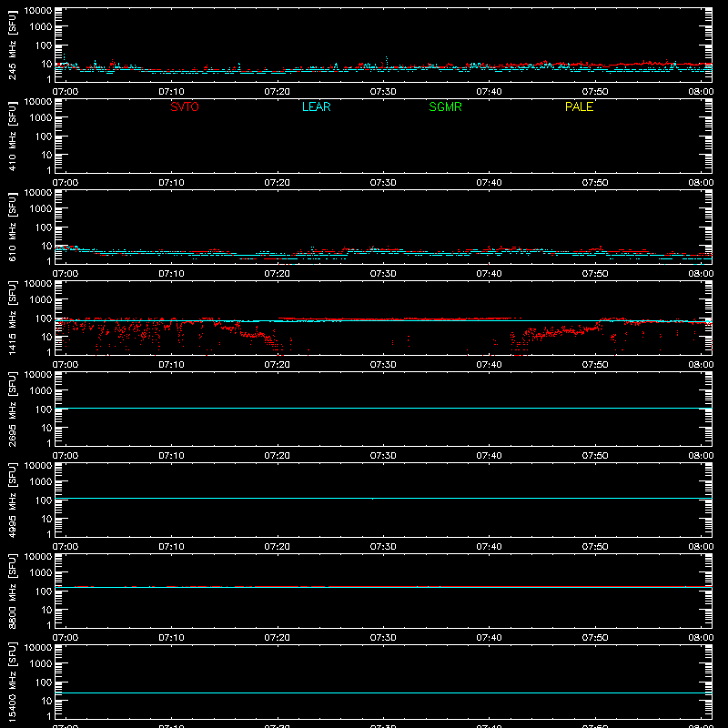Click 07:20 tick below the 4995 MHz panel
728x728 pixels.
(278, 547)
